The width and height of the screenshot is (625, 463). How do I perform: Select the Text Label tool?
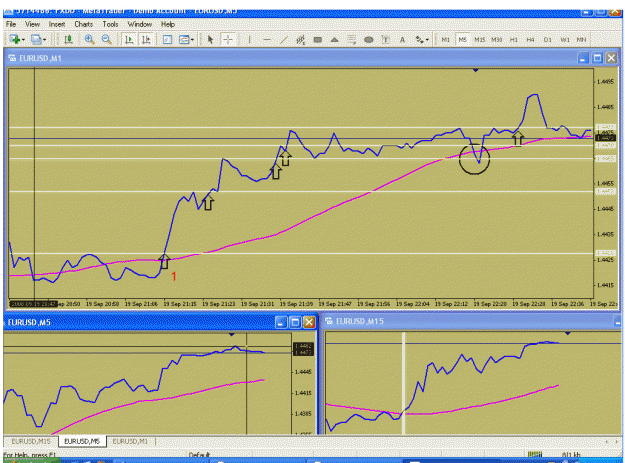tap(385, 39)
